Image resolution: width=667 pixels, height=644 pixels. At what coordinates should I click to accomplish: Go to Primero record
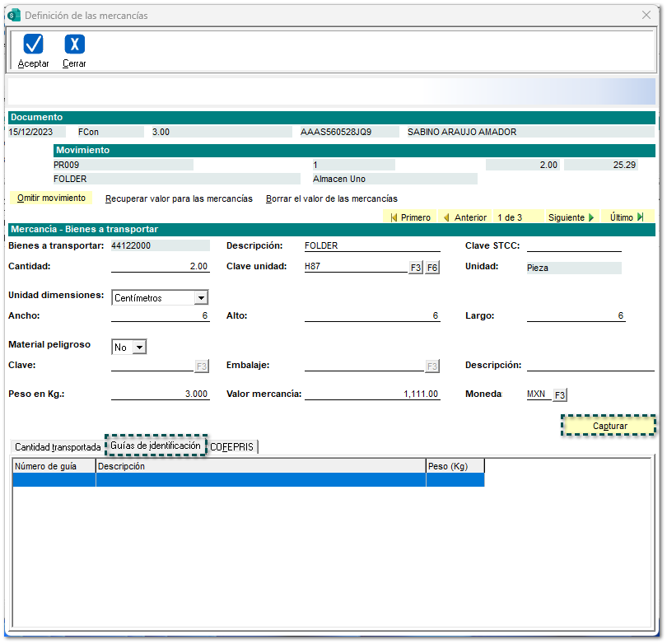(x=410, y=217)
